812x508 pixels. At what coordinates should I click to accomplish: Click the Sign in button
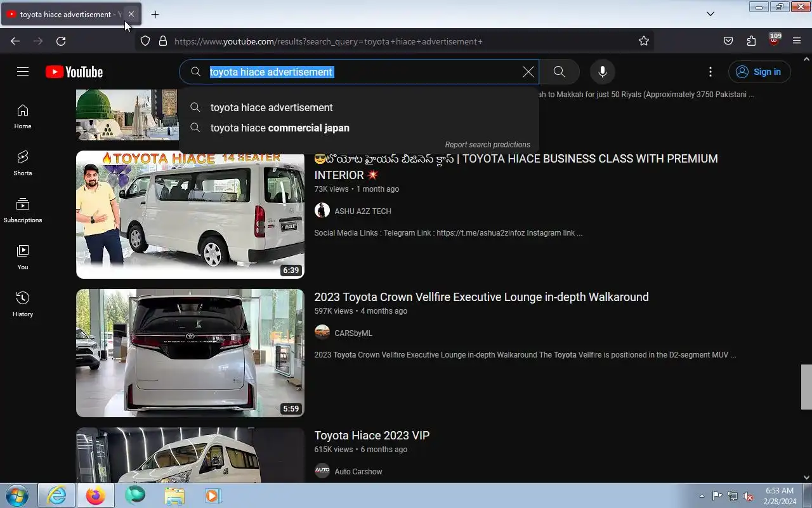click(759, 72)
